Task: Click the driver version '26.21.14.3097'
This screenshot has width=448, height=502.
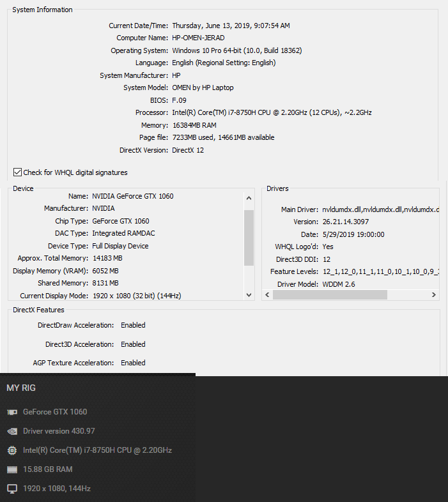Action: 346,222
